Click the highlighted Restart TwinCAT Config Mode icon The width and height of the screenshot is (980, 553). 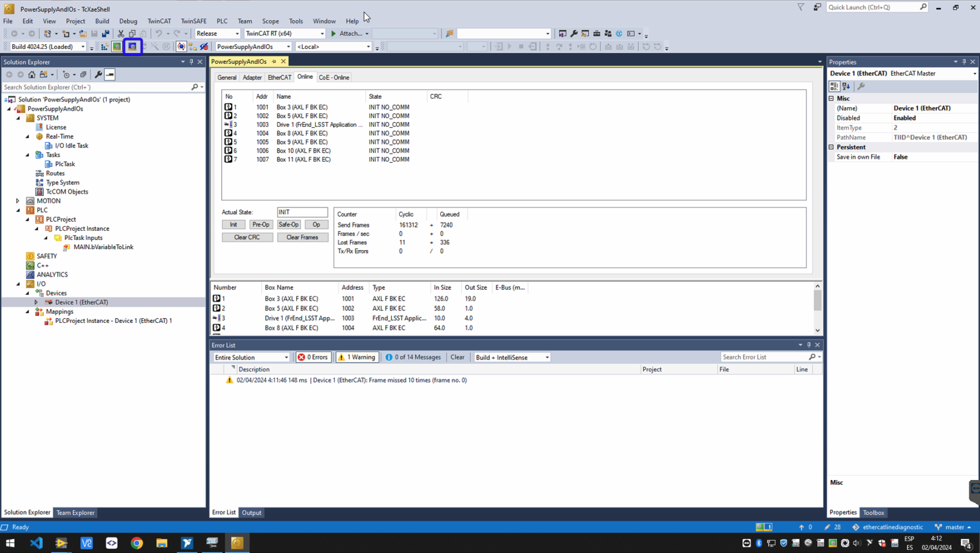[x=132, y=46]
